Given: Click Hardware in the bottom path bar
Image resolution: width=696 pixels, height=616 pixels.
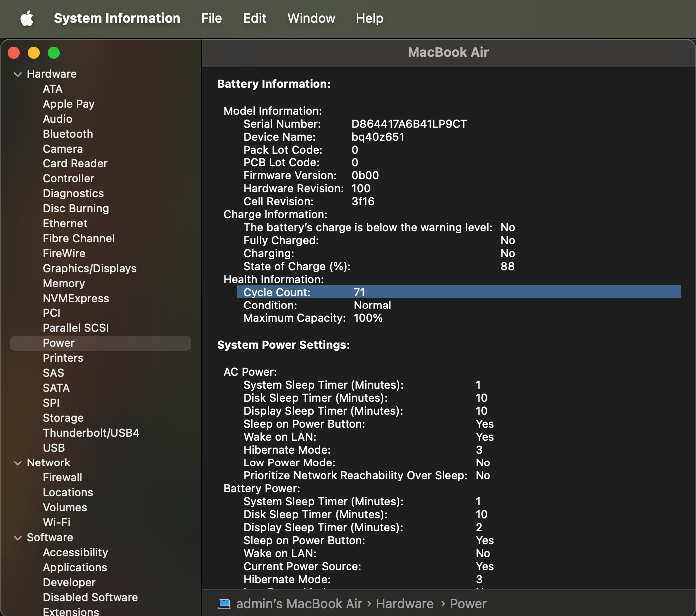Looking at the screenshot, I should pos(404,604).
